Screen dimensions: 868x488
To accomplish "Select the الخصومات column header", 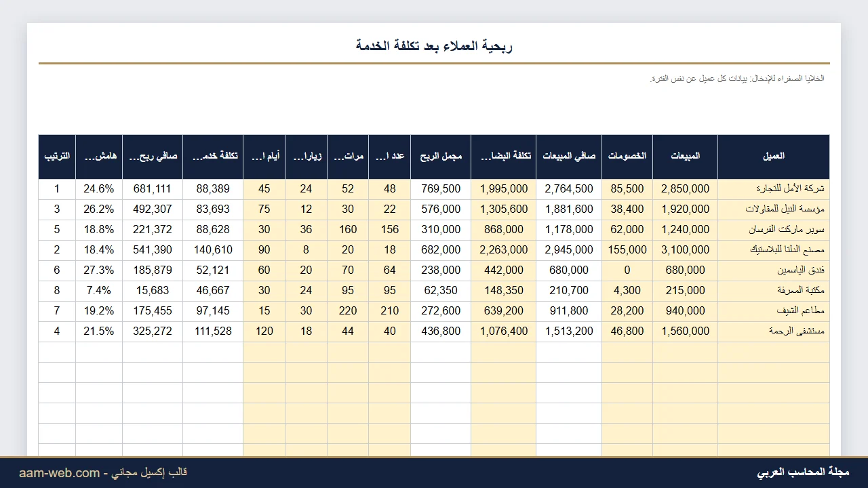I will [627, 156].
